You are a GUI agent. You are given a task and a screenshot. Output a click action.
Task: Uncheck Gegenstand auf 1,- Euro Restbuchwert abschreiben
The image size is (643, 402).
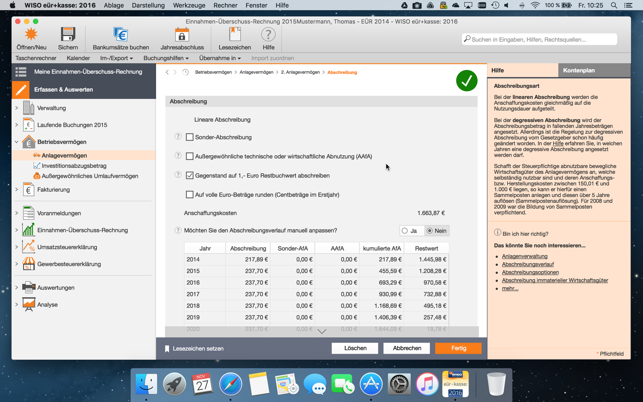tap(189, 175)
